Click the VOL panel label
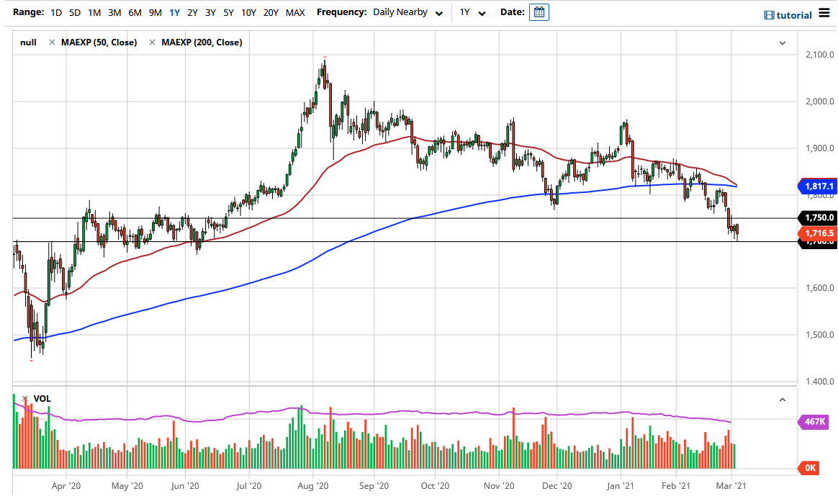This screenshot has width=838, height=504. [x=42, y=399]
